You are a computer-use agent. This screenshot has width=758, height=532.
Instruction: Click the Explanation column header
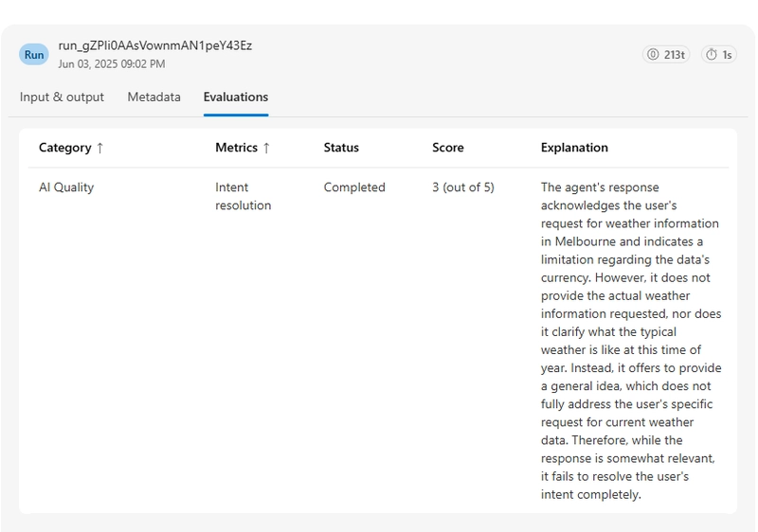coord(574,148)
